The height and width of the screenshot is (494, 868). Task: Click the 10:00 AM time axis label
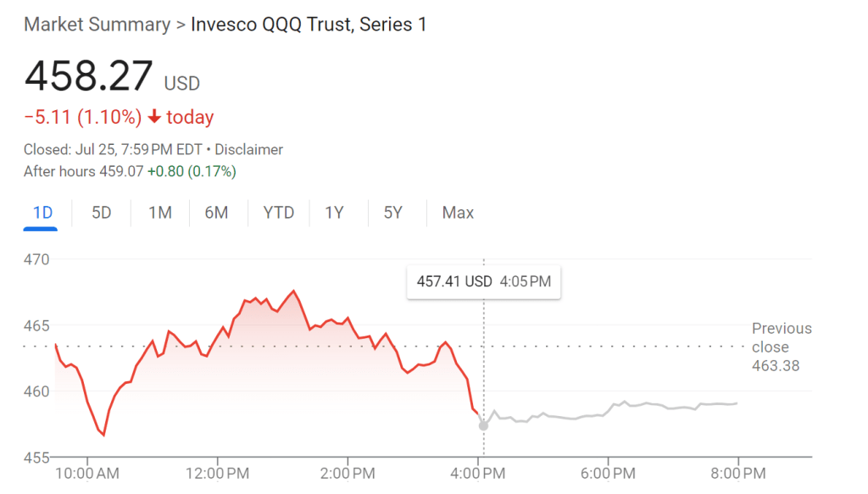click(x=86, y=471)
